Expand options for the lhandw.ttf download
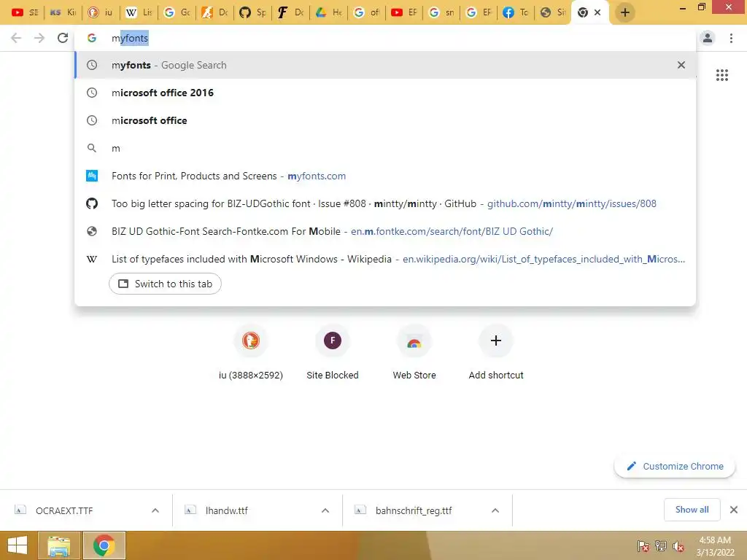747x560 pixels. click(325, 510)
